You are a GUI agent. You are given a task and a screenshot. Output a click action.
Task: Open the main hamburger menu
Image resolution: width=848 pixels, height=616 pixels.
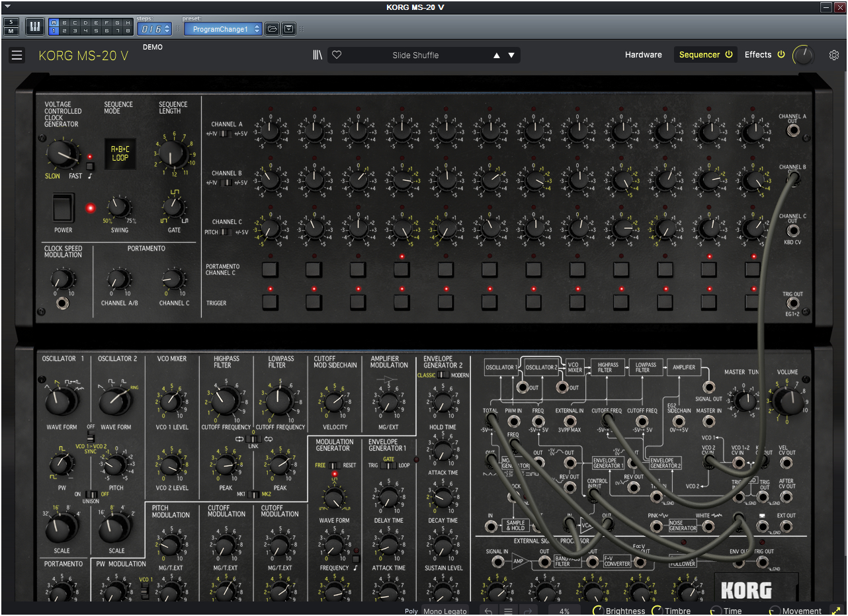pyautogui.click(x=17, y=56)
